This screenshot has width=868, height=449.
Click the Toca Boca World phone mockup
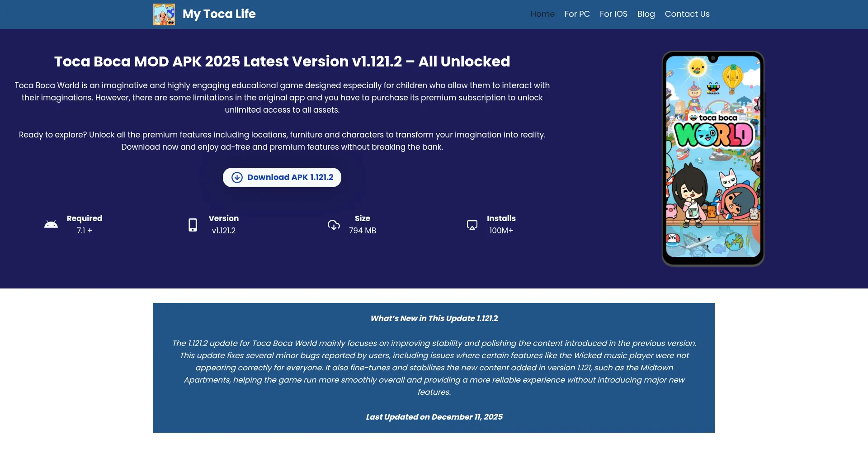(713, 158)
